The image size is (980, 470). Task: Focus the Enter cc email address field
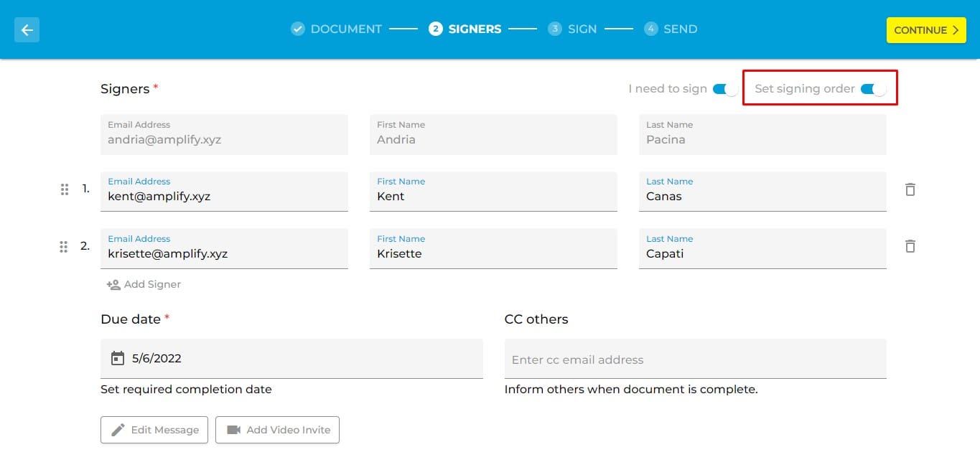696,358
